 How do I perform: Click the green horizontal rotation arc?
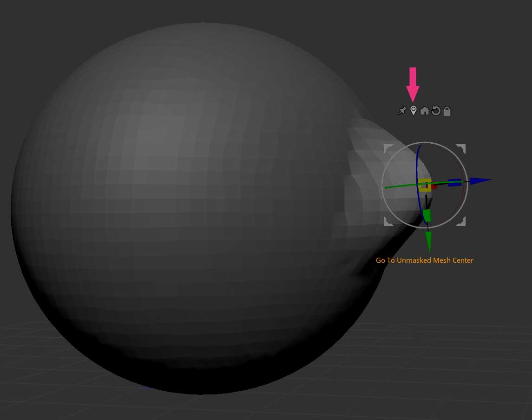[x=401, y=186]
